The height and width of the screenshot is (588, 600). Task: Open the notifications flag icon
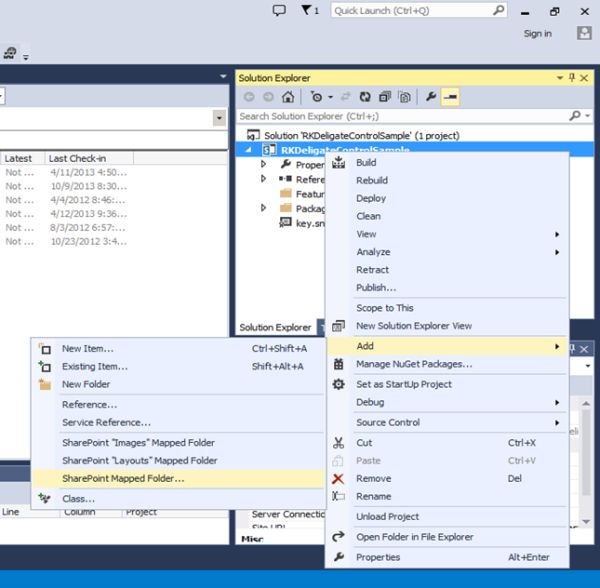307,10
